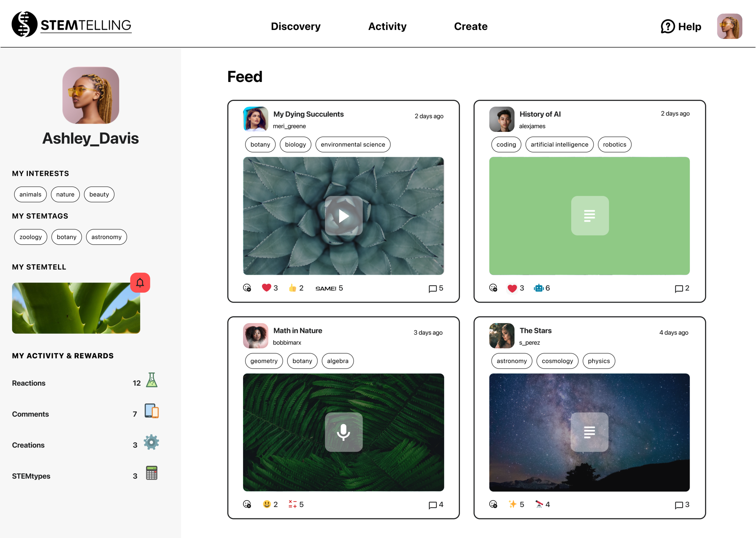756x538 pixels.
Task: Play the My Dying Succulents video
Action: (x=344, y=216)
